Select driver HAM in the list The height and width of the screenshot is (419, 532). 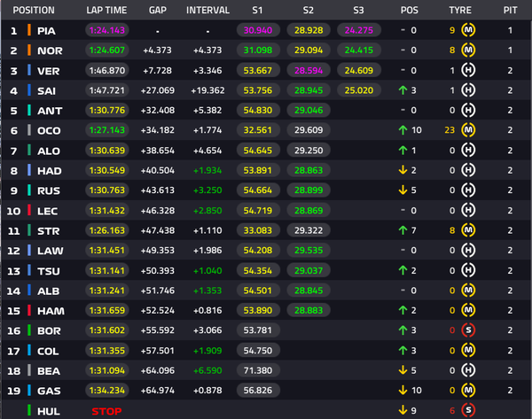pyautogui.click(x=51, y=311)
